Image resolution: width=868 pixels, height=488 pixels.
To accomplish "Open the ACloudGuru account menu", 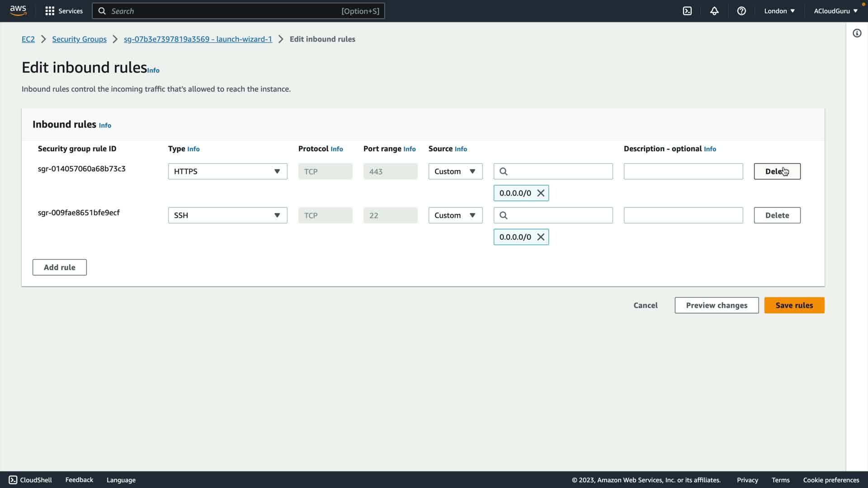I will (x=835, y=11).
